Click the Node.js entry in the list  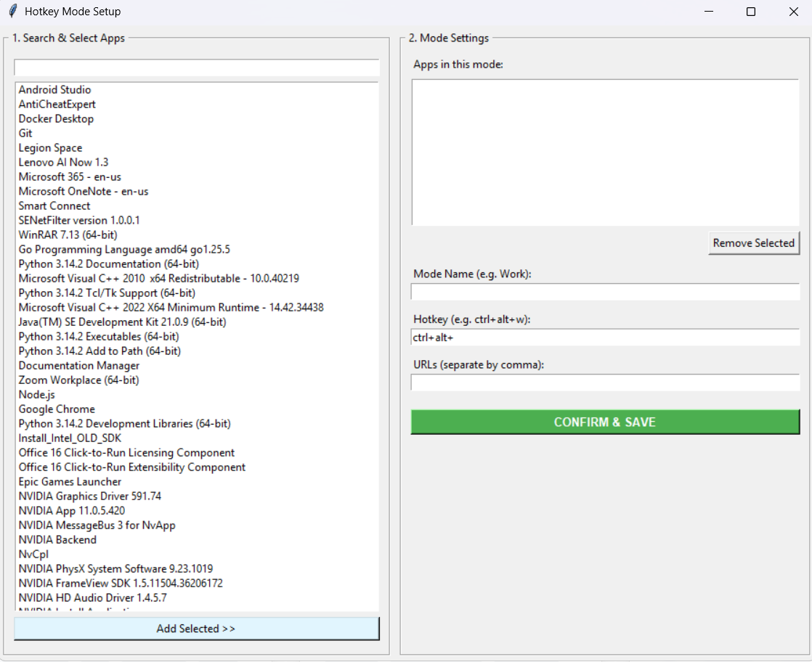(37, 394)
